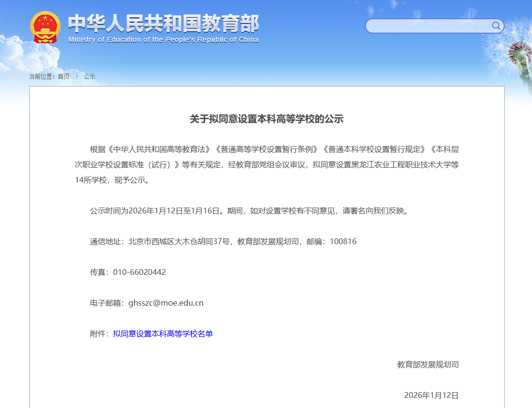Screen dimensions: 532x408
Task: Click the 当前位置 breadcrumb label
Action: pyautogui.click(x=43, y=76)
